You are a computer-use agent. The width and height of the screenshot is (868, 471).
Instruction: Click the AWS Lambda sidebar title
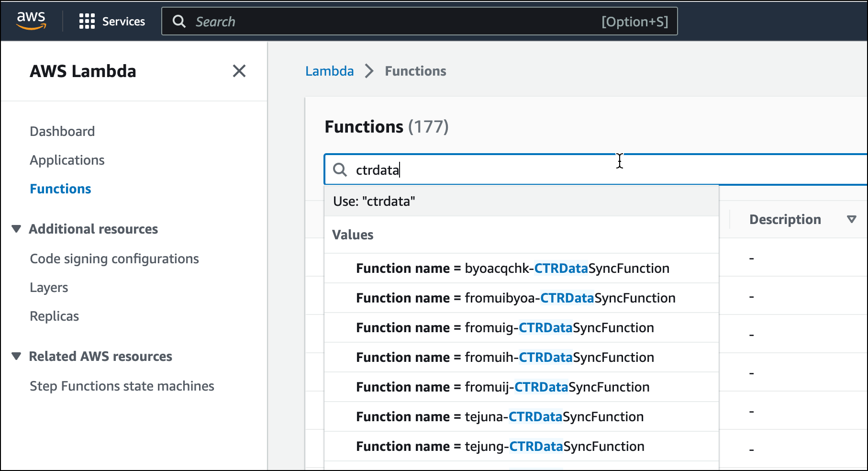[x=83, y=71]
